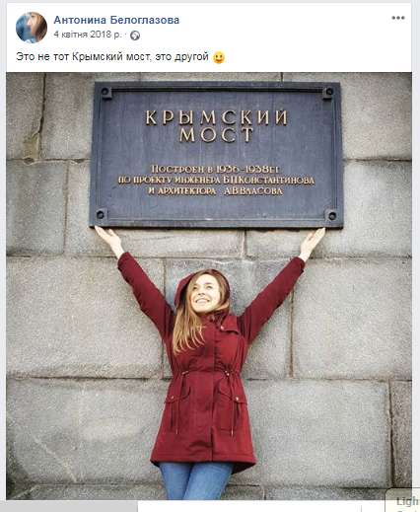The height and width of the screenshot is (512, 420).
Task: Click the bottom-left bolt on the plaque
Action: pos(101,215)
